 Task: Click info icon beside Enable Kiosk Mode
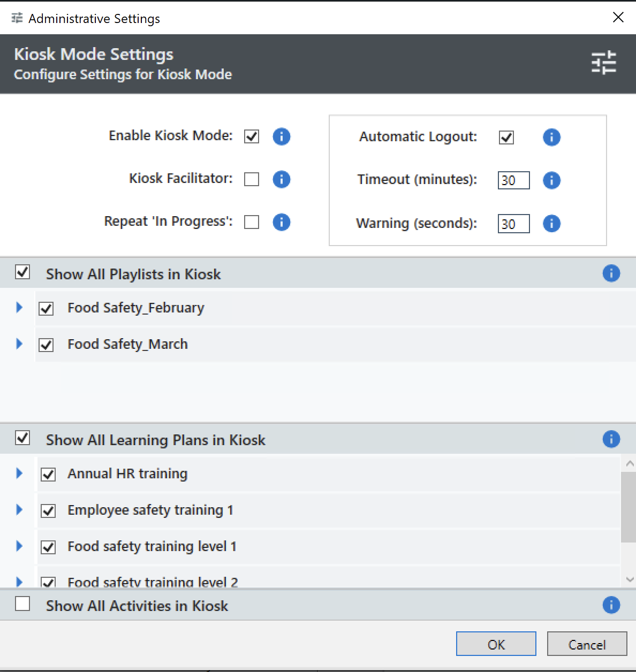pyautogui.click(x=282, y=136)
